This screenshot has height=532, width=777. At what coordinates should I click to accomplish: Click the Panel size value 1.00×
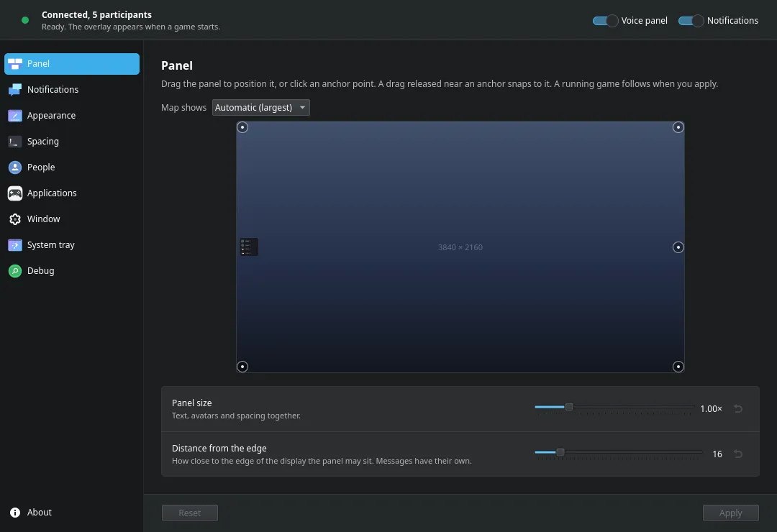[x=711, y=408]
